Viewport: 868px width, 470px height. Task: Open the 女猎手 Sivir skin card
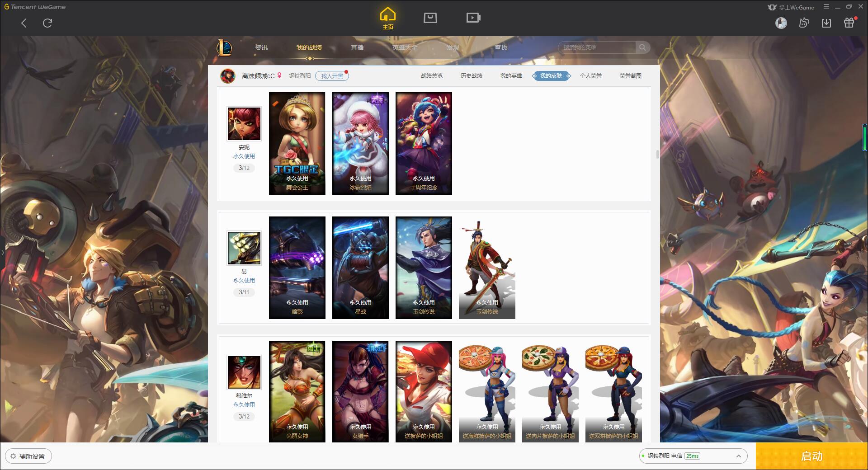point(360,392)
